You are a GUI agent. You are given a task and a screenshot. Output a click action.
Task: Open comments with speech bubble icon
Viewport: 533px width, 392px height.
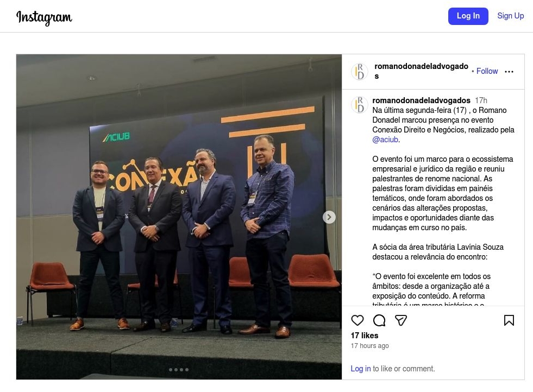pyautogui.click(x=379, y=320)
